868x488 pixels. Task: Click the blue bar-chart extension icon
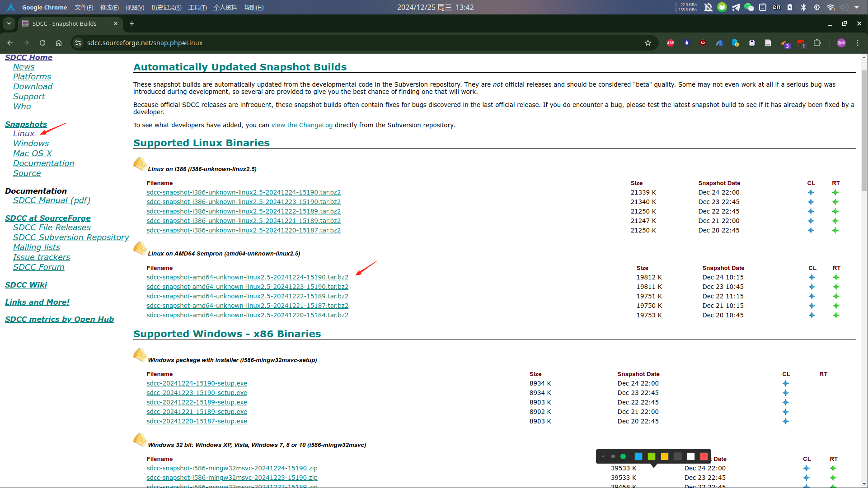[719, 43]
